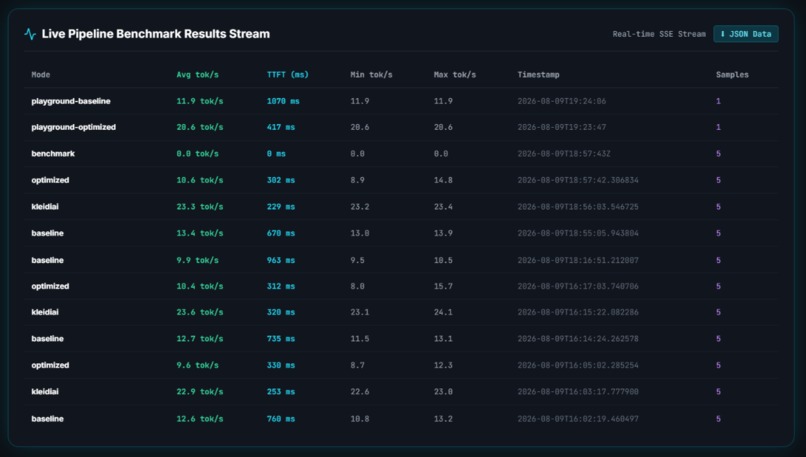Click the Mode column header

coord(41,75)
